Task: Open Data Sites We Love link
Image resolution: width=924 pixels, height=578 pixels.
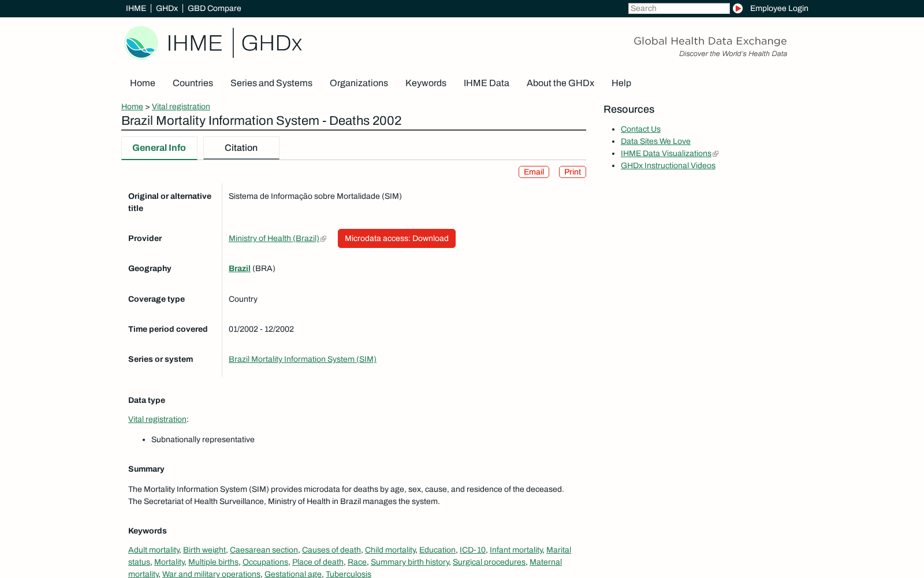Action: (x=655, y=141)
